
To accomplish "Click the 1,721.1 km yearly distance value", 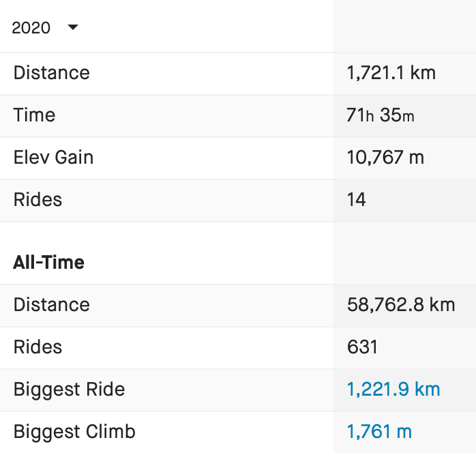I will (x=391, y=73).
